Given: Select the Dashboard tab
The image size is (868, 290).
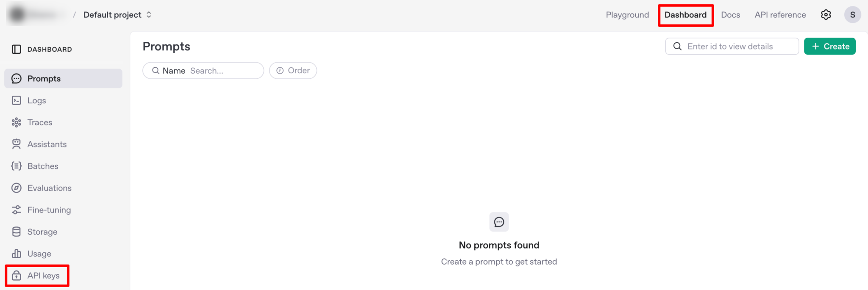Looking at the screenshot, I should tap(685, 15).
